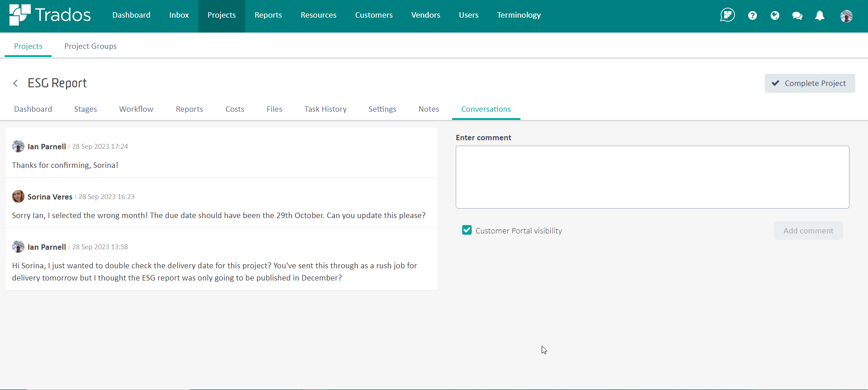Open the Trados chat assistant icon
Viewport: 868px width, 390px height.
pos(727,15)
